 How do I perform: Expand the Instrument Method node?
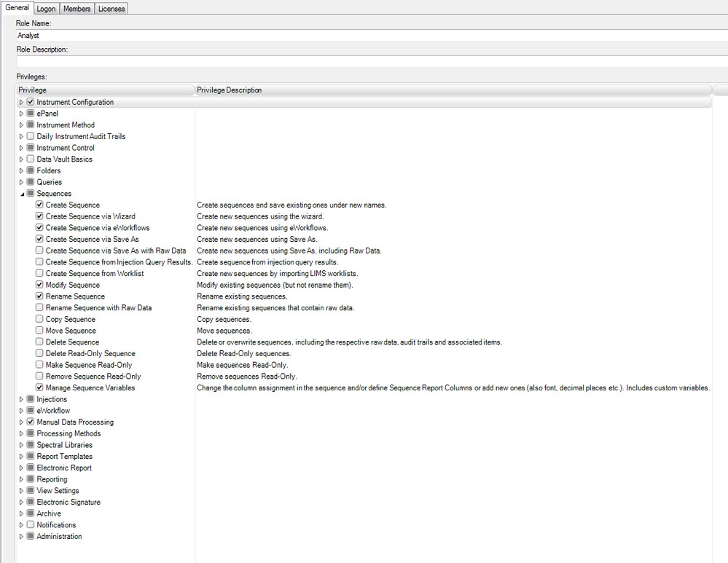(x=22, y=125)
